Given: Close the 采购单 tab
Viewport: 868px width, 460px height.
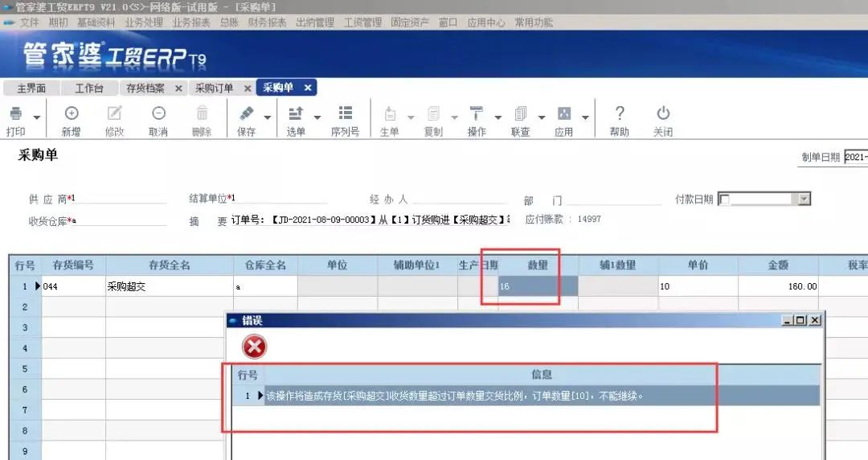Looking at the screenshot, I should (308, 88).
